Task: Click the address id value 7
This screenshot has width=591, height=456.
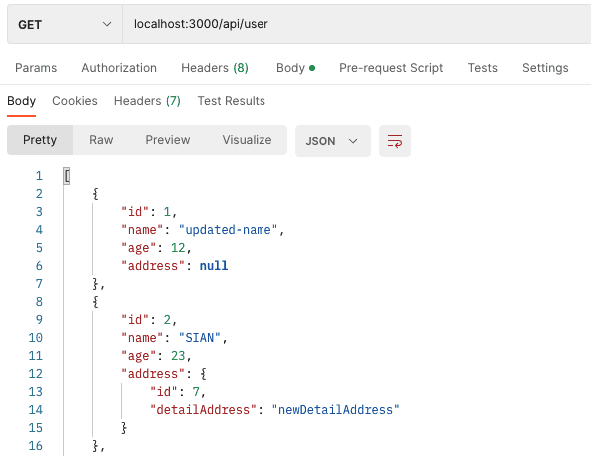Action: [196, 392]
